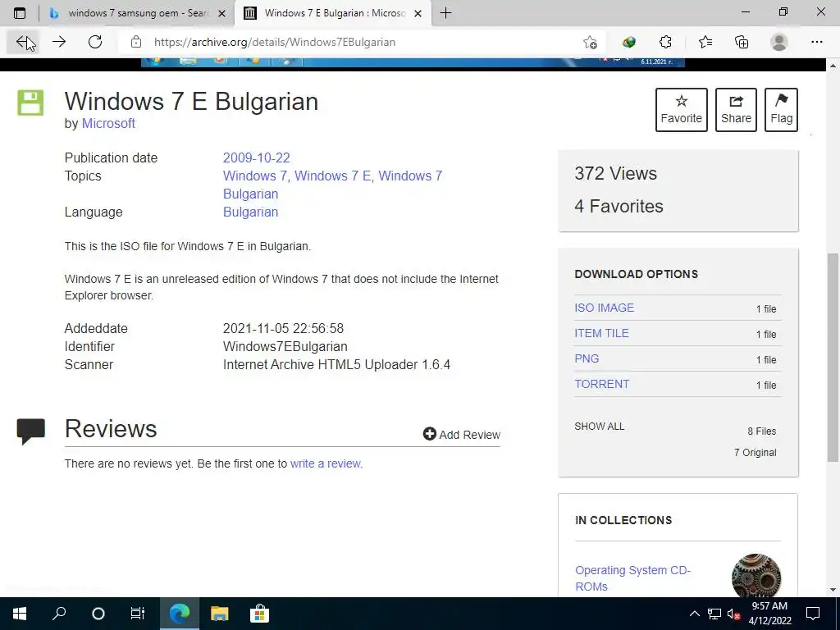This screenshot has width=840, height=630.
Task: Click the browser forward arrow
Action: point(59,42)
